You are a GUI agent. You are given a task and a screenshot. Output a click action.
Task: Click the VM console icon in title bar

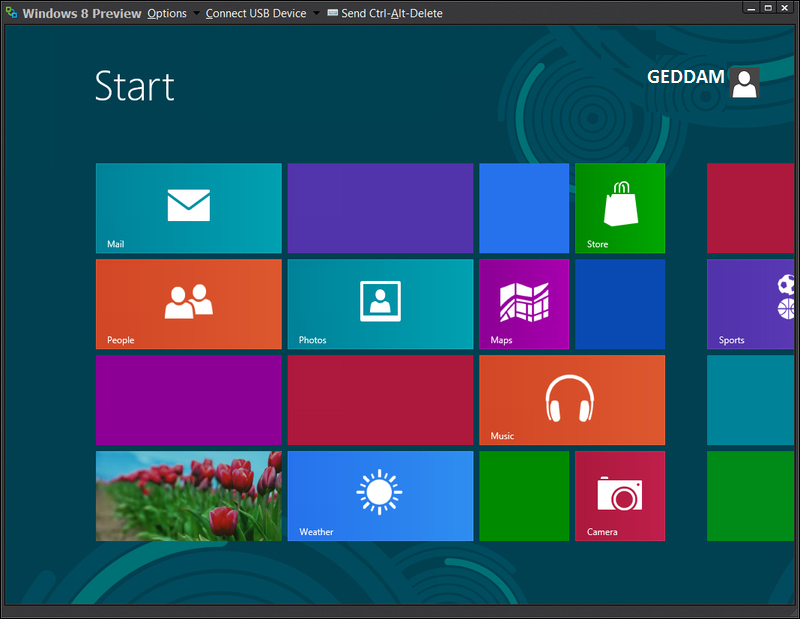(11, 12)
